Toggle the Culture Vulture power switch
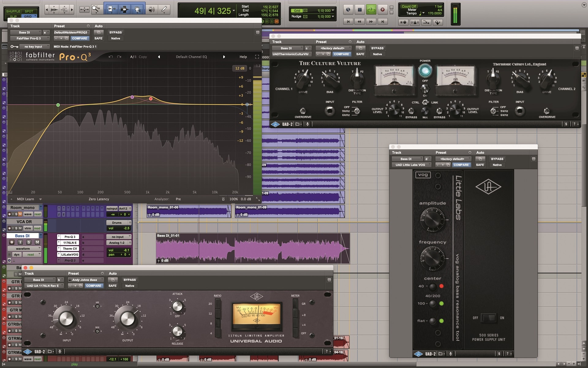 tap(425, 89)
